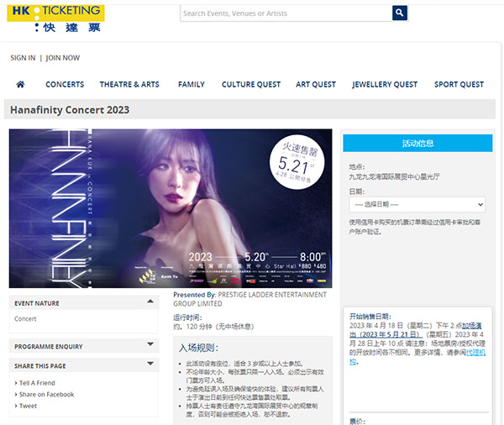
Task: Click the HK Ticketing logo
Action: tap(55, 18)
